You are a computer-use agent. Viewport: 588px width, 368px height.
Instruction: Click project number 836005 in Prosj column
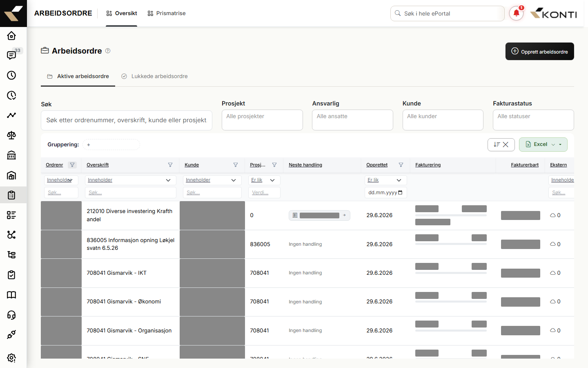[x=260, y=244]
